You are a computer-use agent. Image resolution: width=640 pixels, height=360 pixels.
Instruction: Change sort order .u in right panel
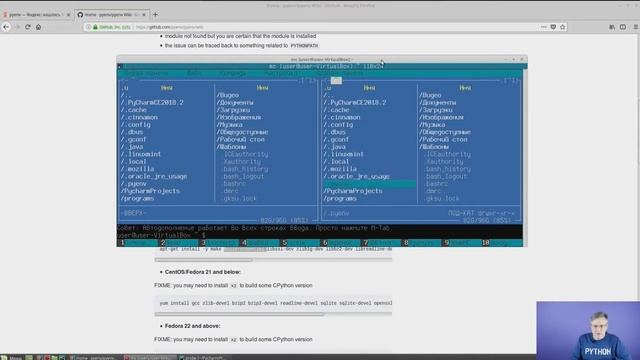coord(328,88)
